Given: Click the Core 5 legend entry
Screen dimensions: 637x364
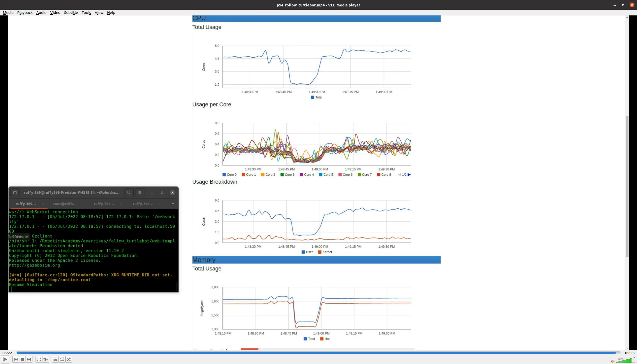Looking at the screenshot, I should 326,175.
